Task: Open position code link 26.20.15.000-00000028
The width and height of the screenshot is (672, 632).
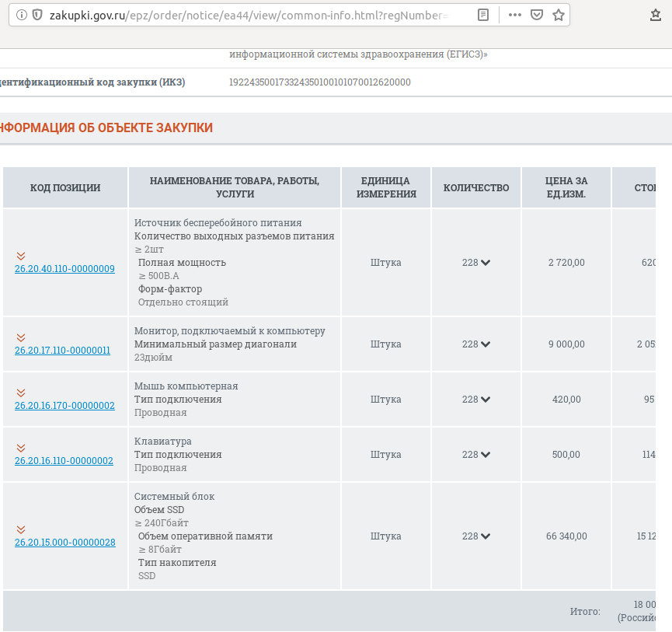Action: pos(64,543)
